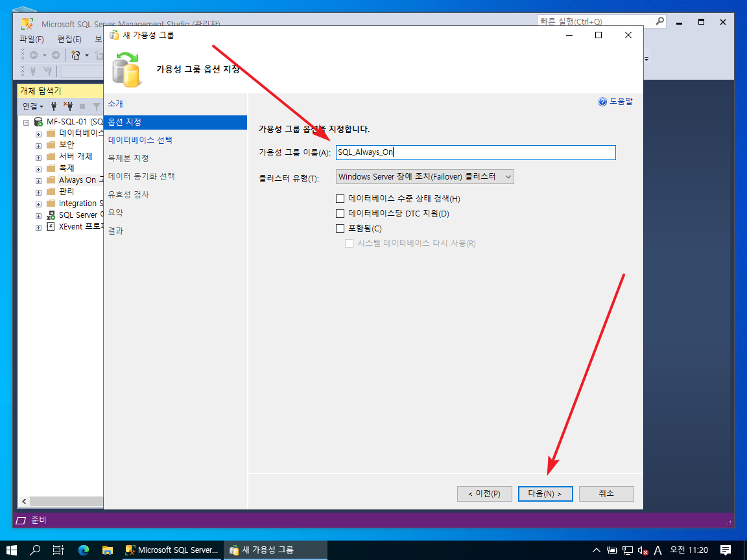Expand the Always On folder node
The image size is (747, 560).
(x=39, y=181)
